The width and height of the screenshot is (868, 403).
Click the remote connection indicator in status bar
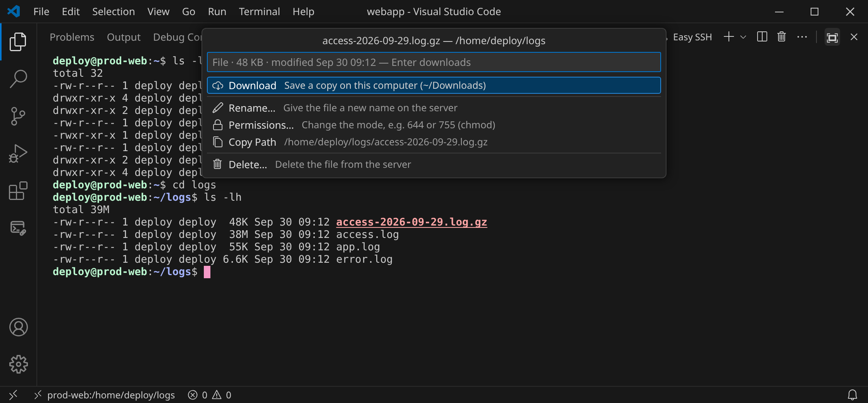click(13, 395)
